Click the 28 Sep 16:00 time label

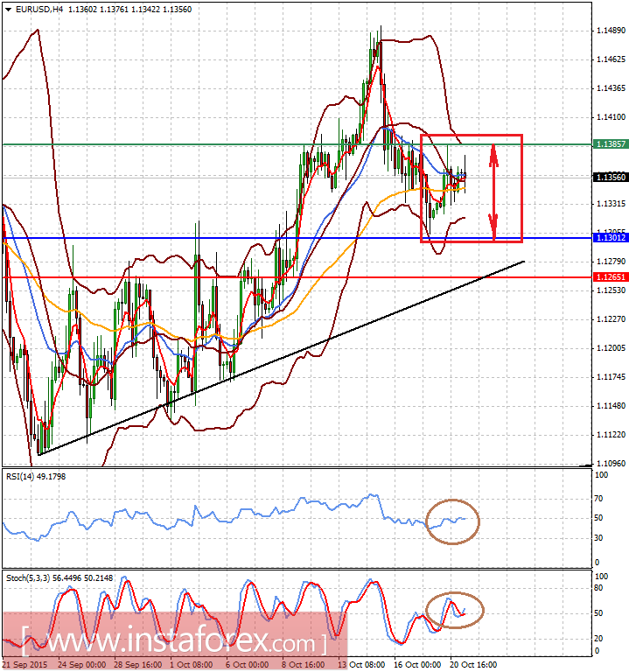point(138,665)
